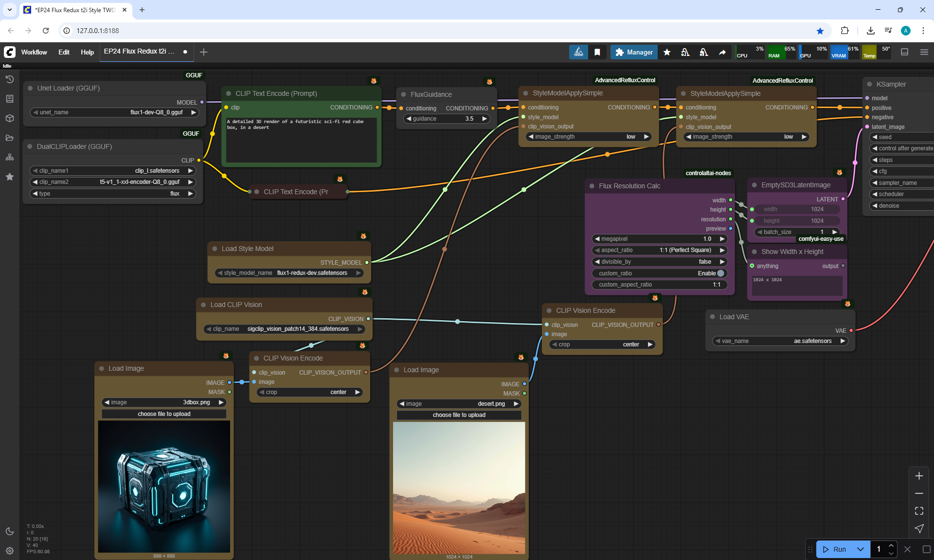Collapse the Load VAE node dot
934x560 pixels.
pos(713,317)
